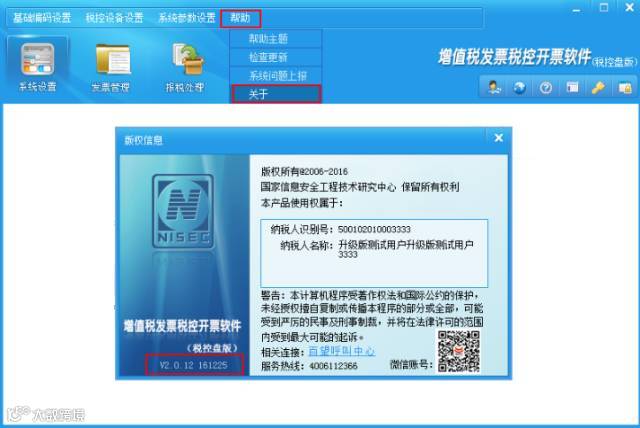Click the 版权所有 2006-2016 line

304,172
